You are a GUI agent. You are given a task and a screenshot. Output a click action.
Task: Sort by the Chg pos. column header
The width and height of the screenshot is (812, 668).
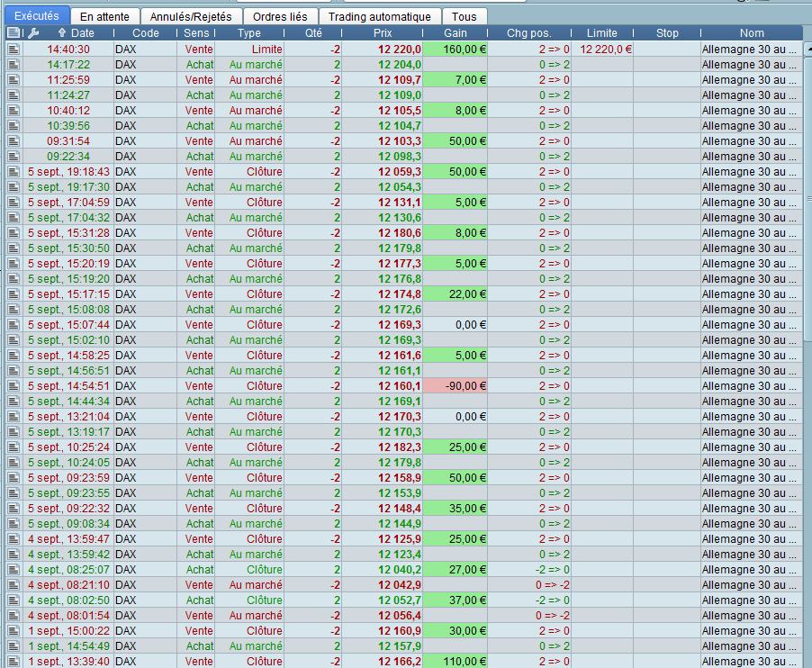[x=528, y=33]
